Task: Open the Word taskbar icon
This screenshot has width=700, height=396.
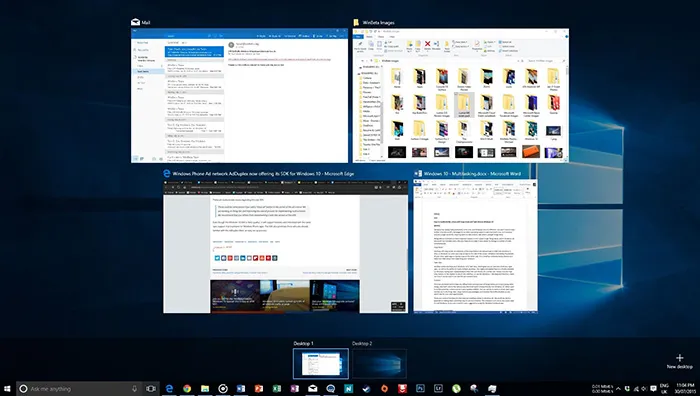Action: (x=241, y=388)
